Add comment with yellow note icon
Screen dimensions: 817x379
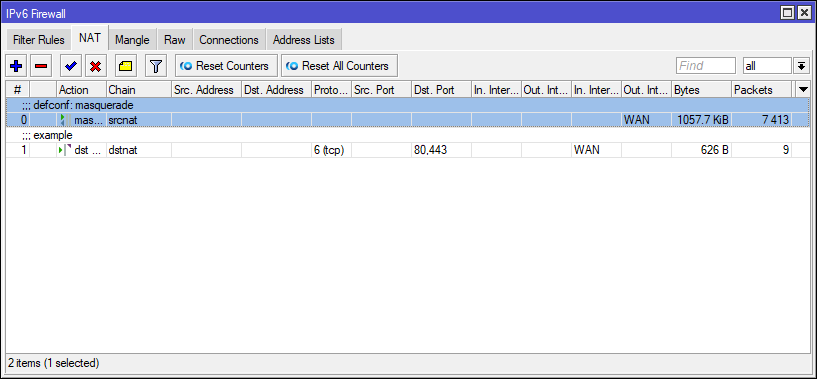126,66
